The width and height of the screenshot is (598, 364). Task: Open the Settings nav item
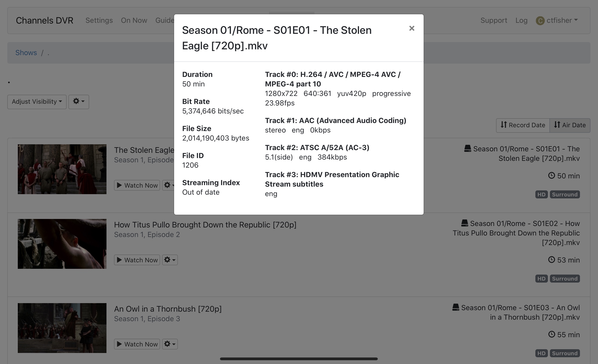99,20
